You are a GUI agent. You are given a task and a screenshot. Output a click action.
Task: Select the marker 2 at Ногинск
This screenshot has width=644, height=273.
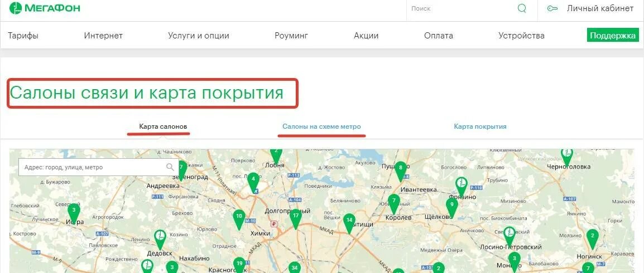pos(592,240)
